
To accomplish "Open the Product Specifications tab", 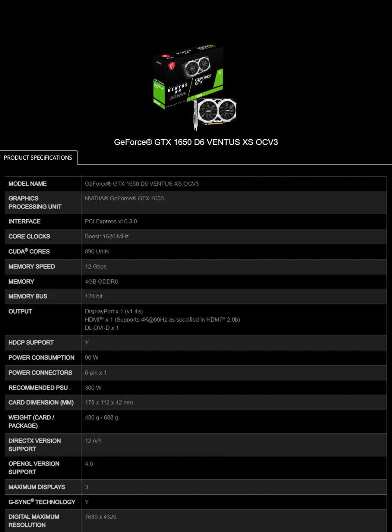I will coord(38,158).
